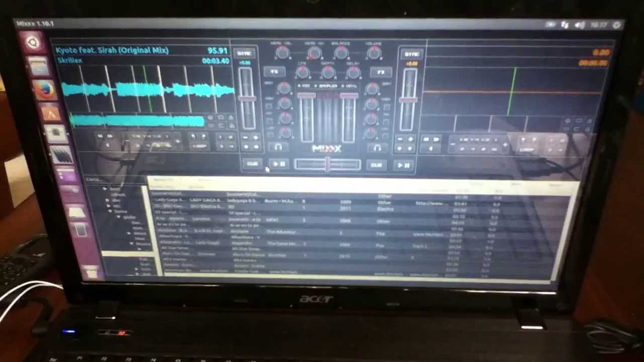644x362 pixels.
Task: Click deck 1 rewind button
Action: pos(100,136)
